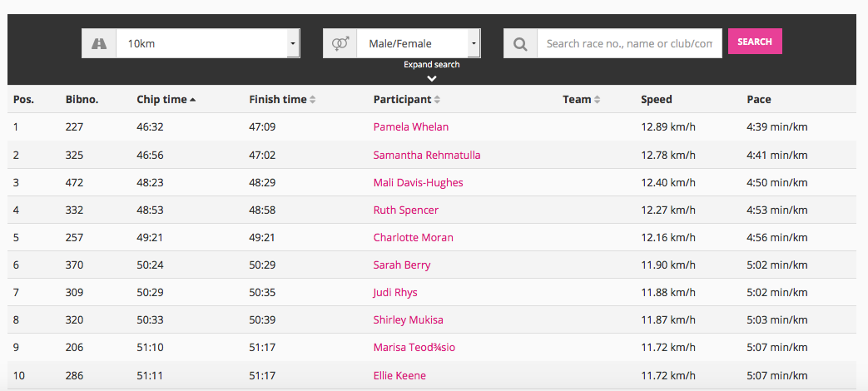Open Samantha Rehmatulla's participant page
The height and width of the screenshot is (391, 868).
[427, 155]
